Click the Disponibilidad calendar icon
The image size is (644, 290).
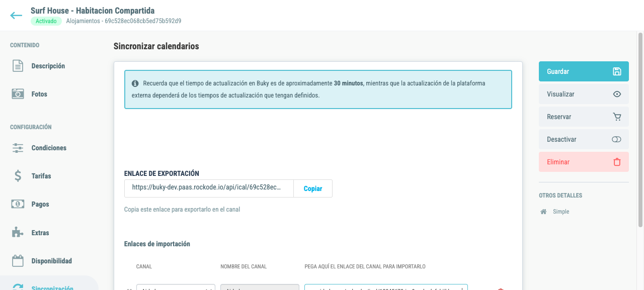(18, 261)
